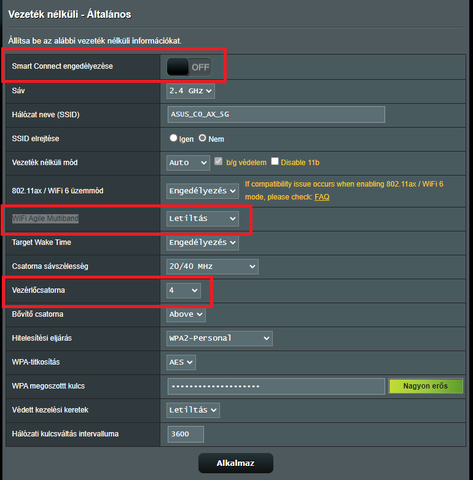Click the Smart Connect engedélyezése label

(x=62, y=66)
